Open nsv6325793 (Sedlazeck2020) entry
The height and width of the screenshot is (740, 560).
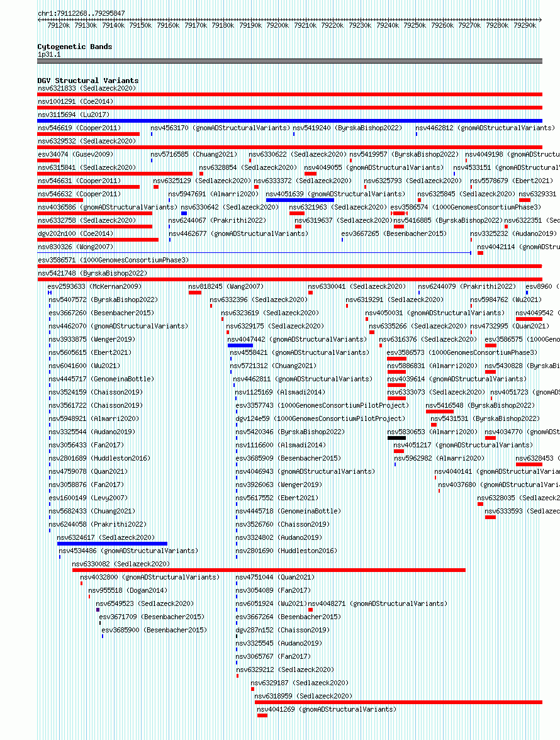[x=413, y=181]
